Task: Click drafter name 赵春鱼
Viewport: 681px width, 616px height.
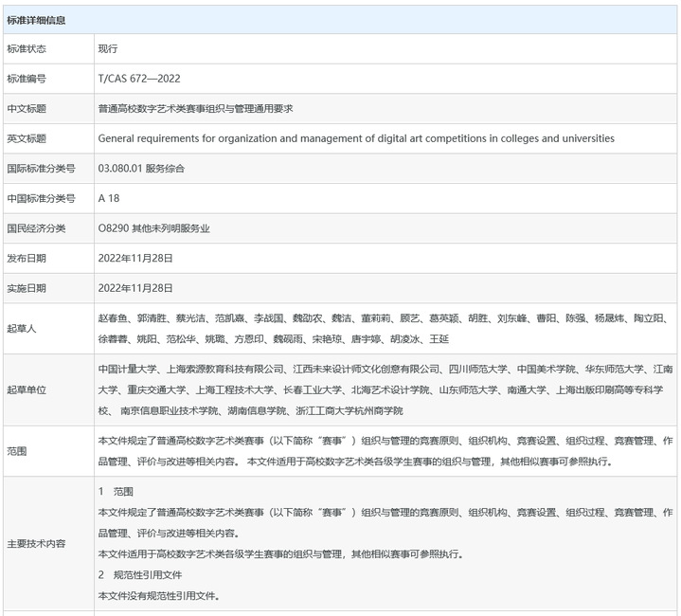Action: pyautogui.click(x=113, y=318)
